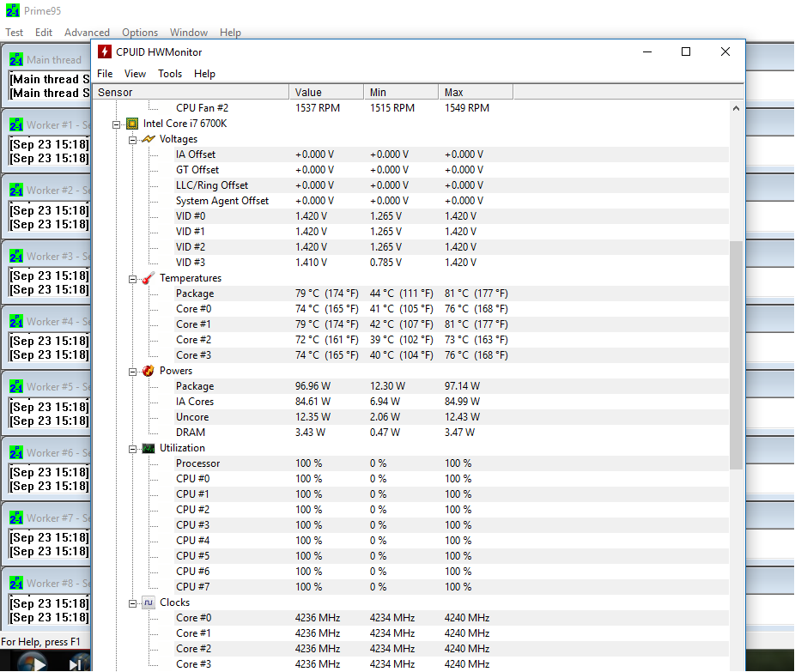
Task: Click the Prime95 Worker #8 window icon
Action: pyautogui.click(x=16, y=584)
